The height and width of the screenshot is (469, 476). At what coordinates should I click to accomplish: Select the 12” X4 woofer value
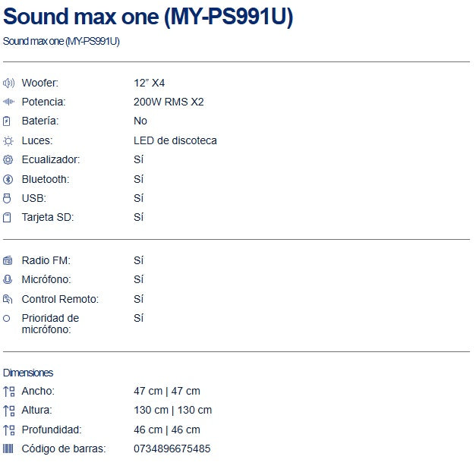pos(149,83)
